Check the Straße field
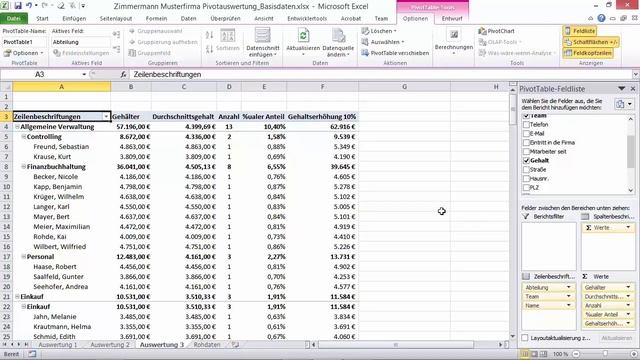 (x=526, y=169)
